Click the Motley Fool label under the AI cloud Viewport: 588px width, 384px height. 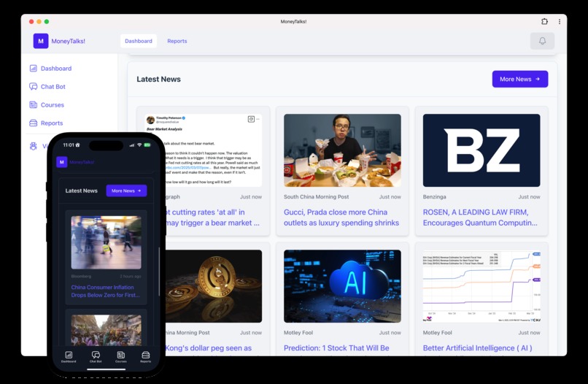point(298,333)
